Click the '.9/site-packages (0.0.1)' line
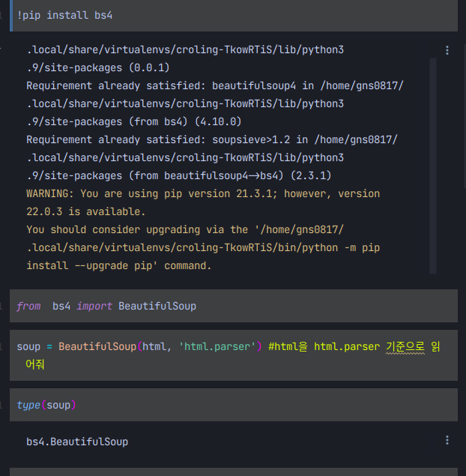 tap(98, 67)
